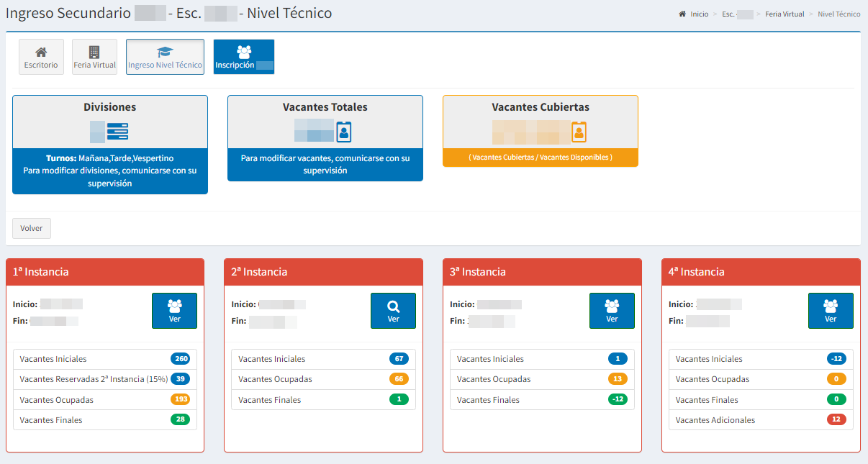The width and height of the screenshot is (868, 464).
Task: Open Ver button in 3ª Instancia
Action: click(x=612, y=311)
